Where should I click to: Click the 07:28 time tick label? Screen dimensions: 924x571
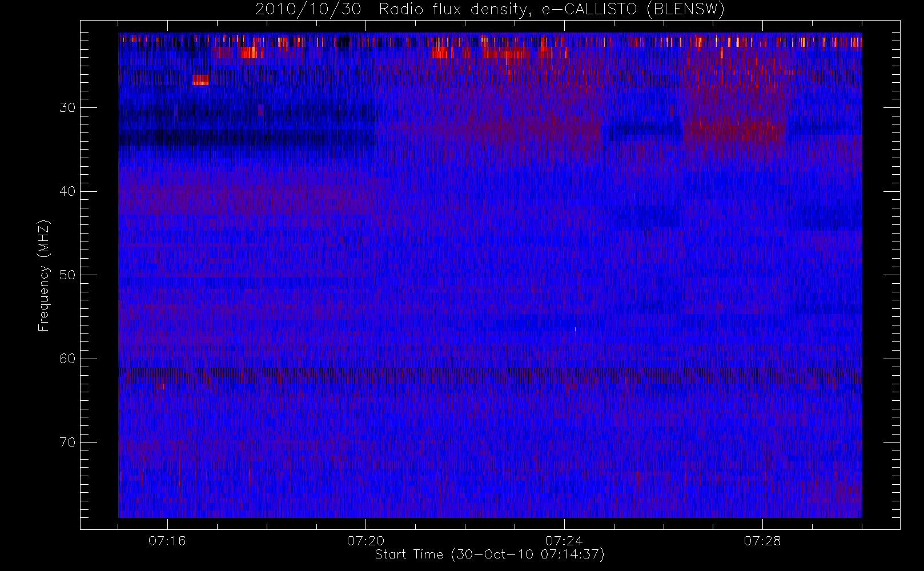click(762, 541)
